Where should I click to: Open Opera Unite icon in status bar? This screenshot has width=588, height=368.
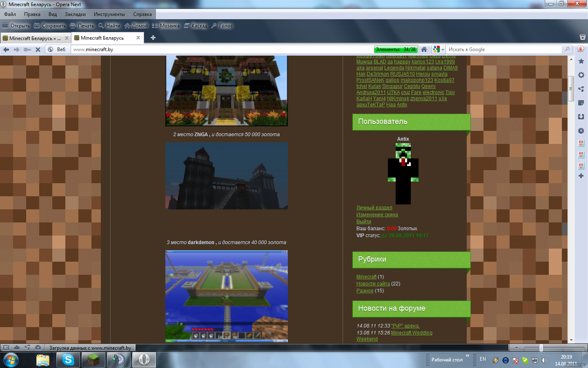pyautogui.click(x=27, y=348)
